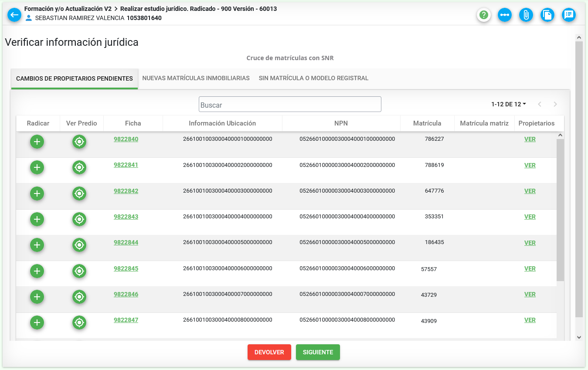
Task: View predio target icon for ficha 9822846
Action: click(79, 297)
